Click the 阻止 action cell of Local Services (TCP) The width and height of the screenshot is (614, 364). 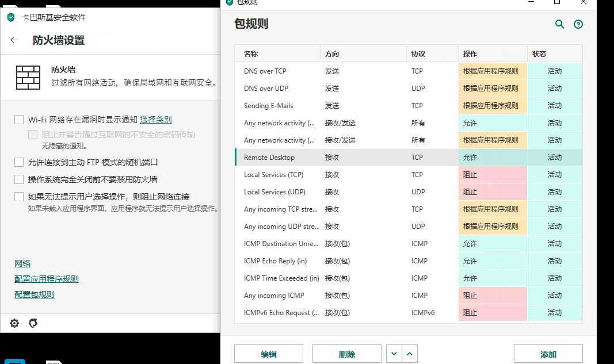493,174
